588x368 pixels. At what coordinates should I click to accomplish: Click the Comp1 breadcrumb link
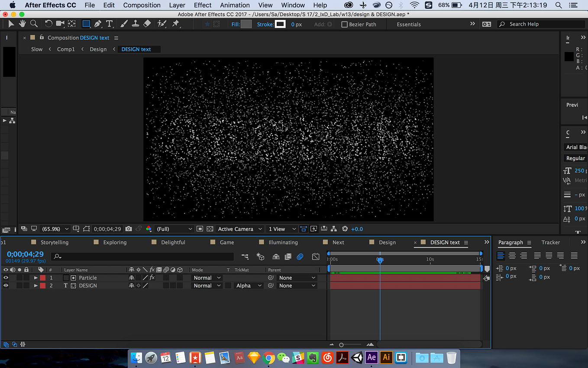coord(66,49)
